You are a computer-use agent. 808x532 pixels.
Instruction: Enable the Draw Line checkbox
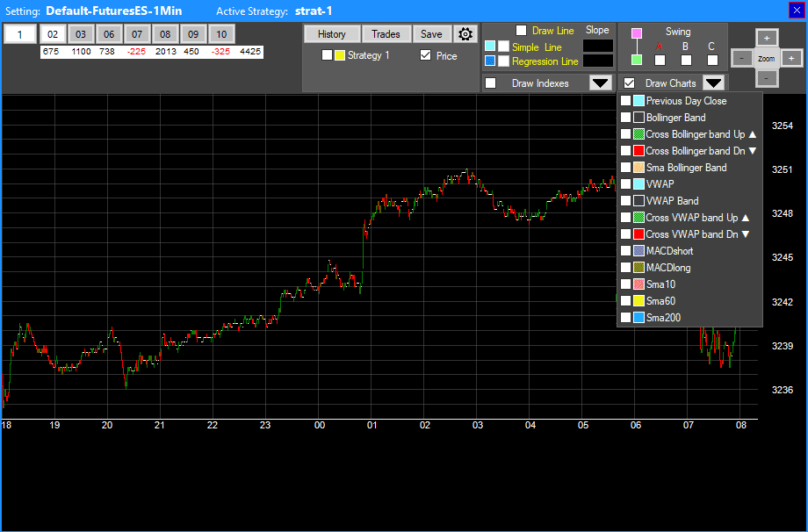pyautogui.click(x=522, y=31)
